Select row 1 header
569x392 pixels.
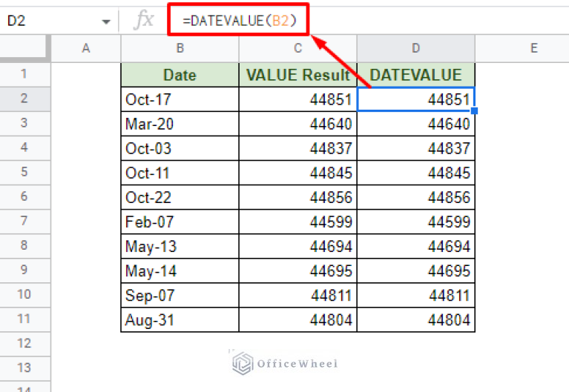(x=24, y=74)
